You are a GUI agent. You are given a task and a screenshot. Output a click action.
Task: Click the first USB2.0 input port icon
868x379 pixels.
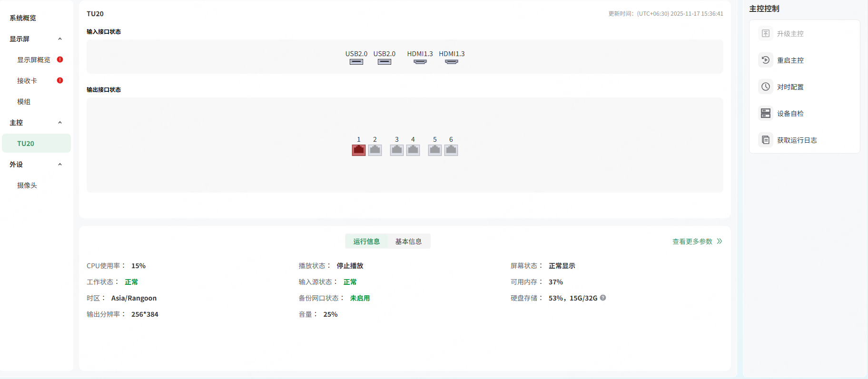click(356, 62)
